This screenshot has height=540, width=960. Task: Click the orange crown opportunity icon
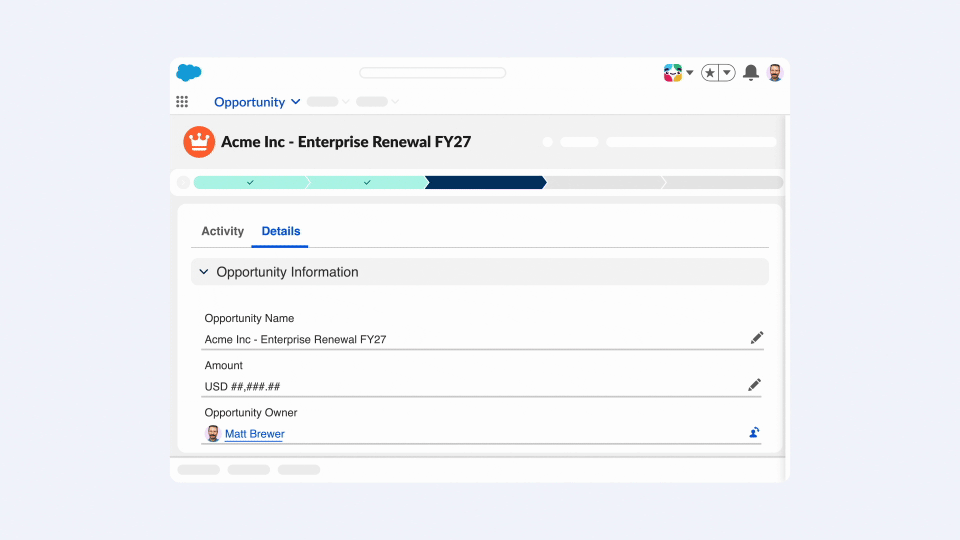click(199, 142)
